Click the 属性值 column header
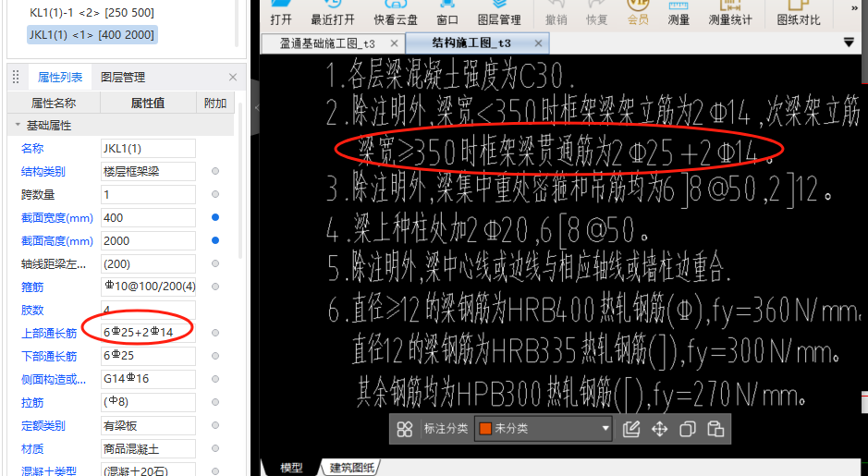This screenshot has height=476, width=868. [148, 103]
